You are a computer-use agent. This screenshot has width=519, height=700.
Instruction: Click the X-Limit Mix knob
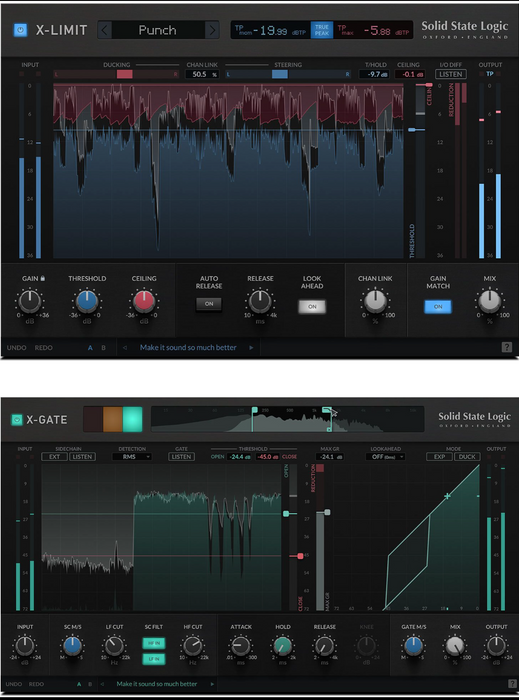click(x=490, y=301)
